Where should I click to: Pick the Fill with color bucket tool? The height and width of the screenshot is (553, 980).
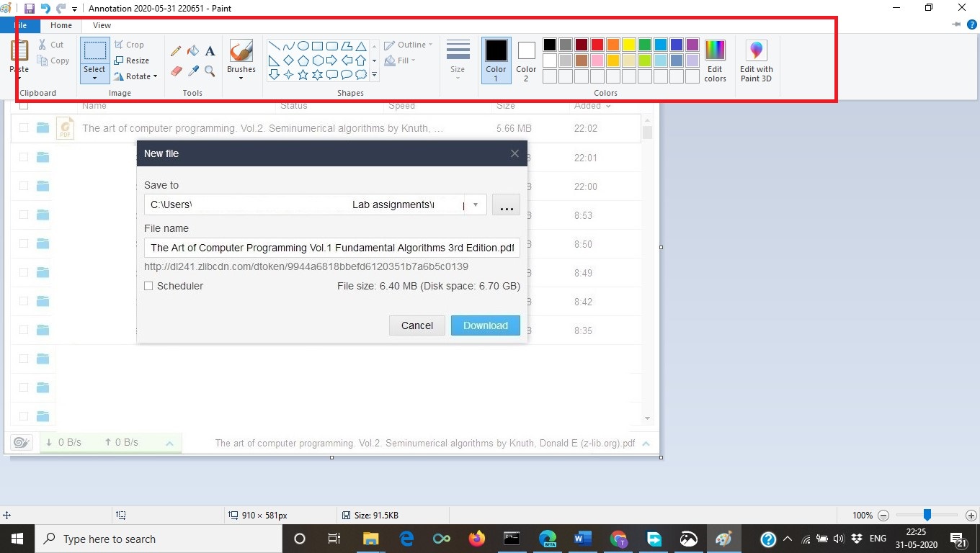pyautogui.click(x=193, y=50)
